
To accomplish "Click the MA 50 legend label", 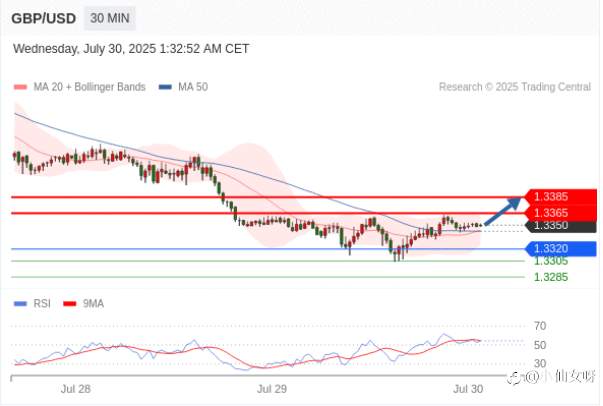I will (193, 87).
